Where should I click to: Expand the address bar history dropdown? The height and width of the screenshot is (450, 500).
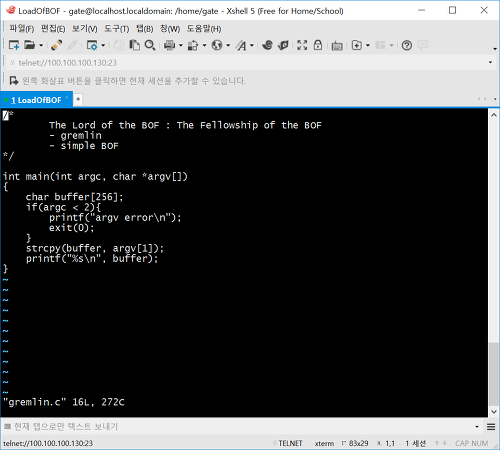coord(490,62)
